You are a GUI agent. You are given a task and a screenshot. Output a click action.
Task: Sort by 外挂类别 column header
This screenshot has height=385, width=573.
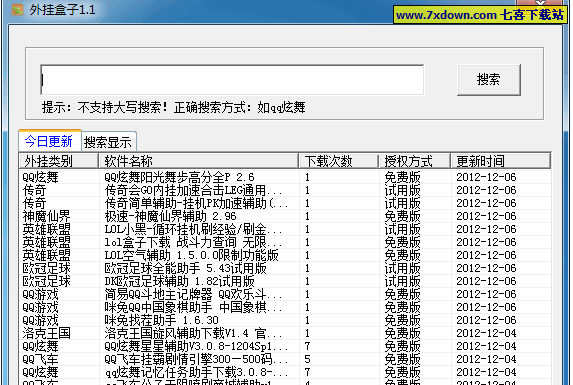coord(58,161)
